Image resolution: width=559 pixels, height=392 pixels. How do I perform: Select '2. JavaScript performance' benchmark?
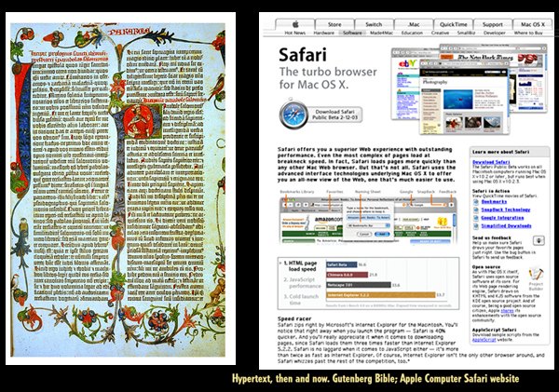click(303, 283)
